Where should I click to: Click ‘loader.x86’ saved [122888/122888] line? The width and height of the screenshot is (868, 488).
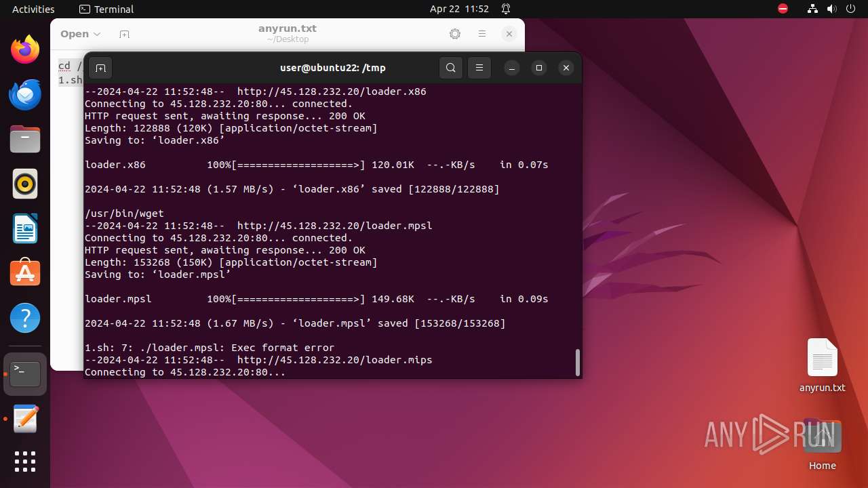292,189
